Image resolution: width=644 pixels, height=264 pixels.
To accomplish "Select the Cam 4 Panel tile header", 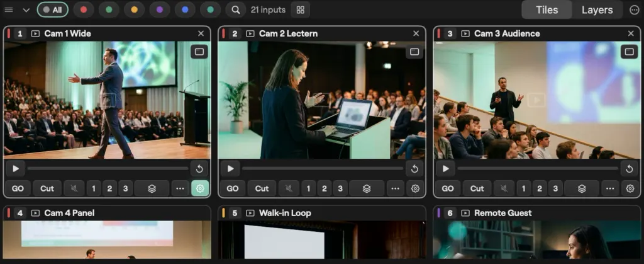I will click(107, 213).
